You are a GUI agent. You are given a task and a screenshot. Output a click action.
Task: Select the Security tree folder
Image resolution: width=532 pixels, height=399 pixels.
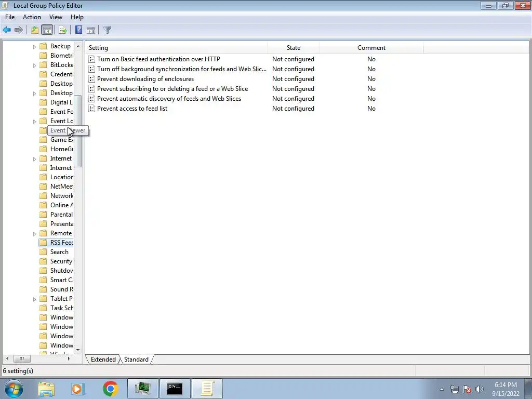point(61,261)
